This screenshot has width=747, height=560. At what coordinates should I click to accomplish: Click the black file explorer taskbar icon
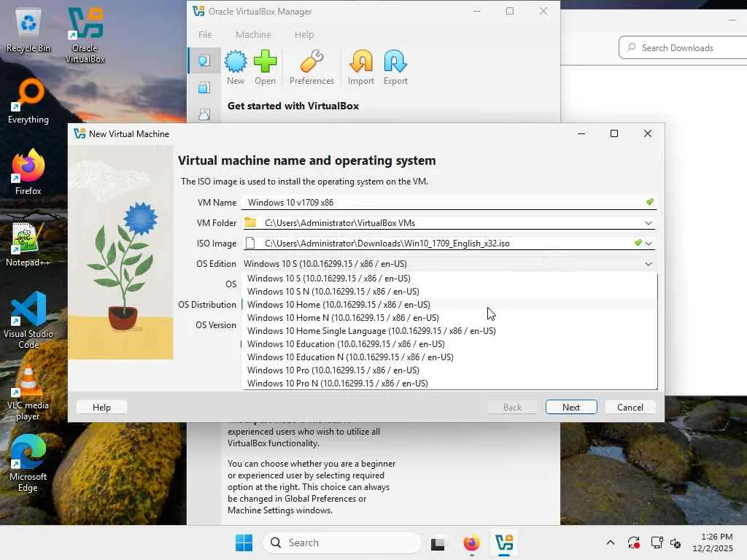coord(438,542)
